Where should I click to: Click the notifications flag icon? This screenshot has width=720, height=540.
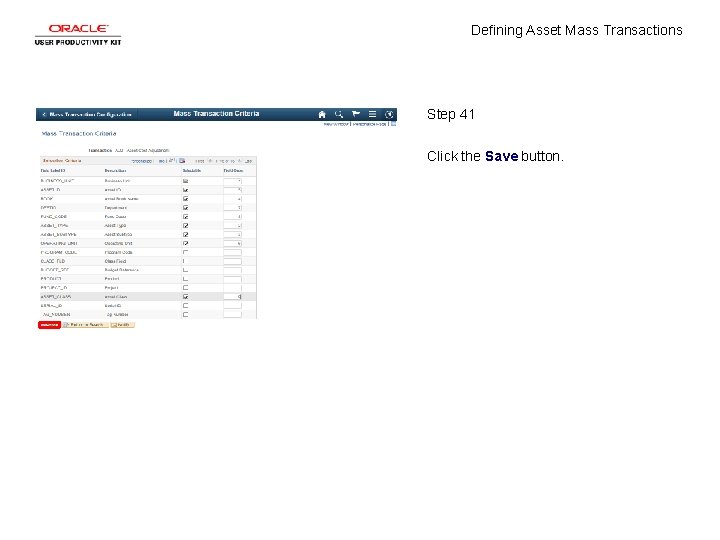[x=355, y=114]
